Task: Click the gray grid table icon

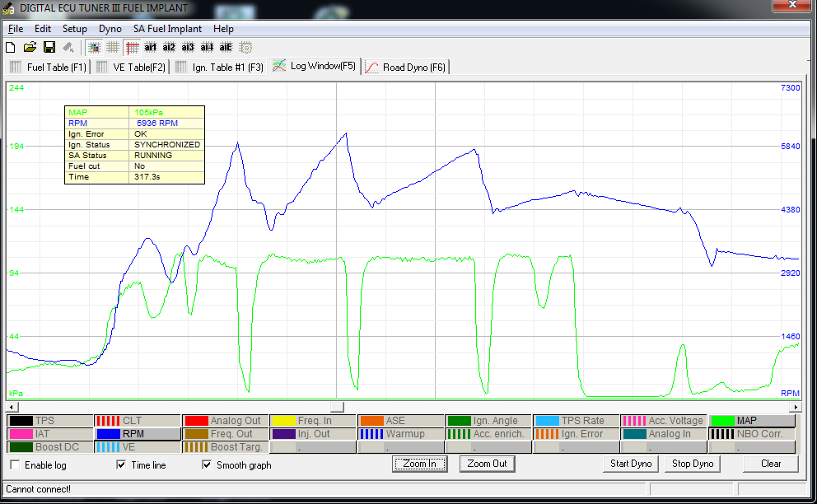Action: (113, 48)
